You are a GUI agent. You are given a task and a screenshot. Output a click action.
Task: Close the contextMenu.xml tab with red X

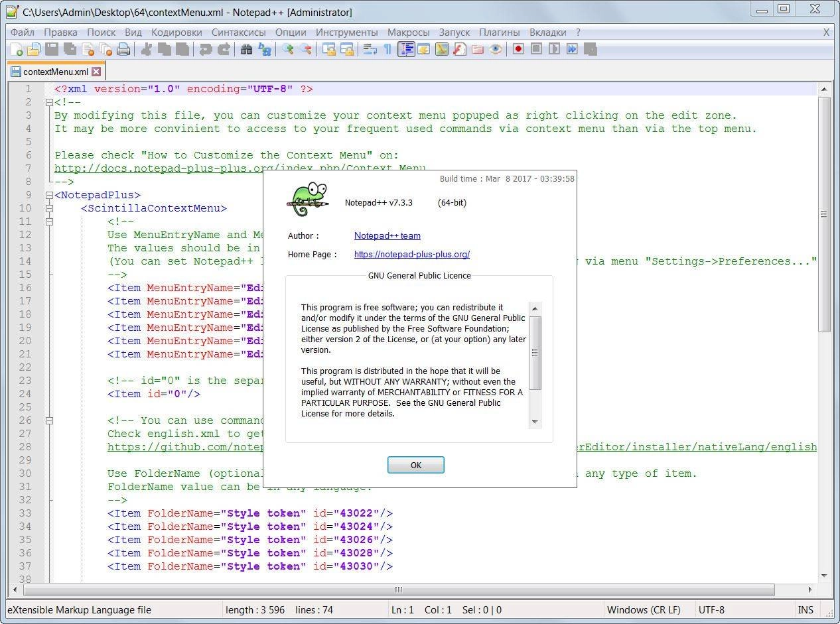coord(97,72)
